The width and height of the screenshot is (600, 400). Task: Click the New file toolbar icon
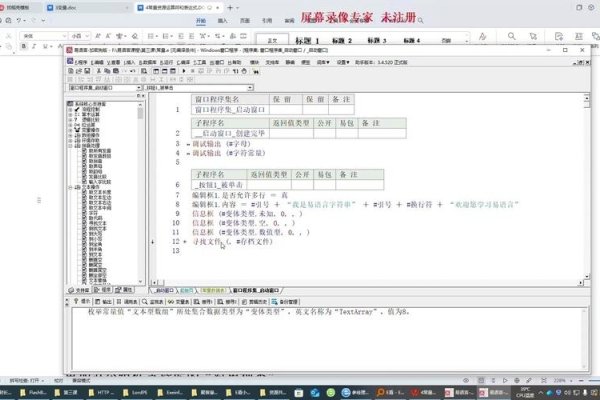(71, 71)
